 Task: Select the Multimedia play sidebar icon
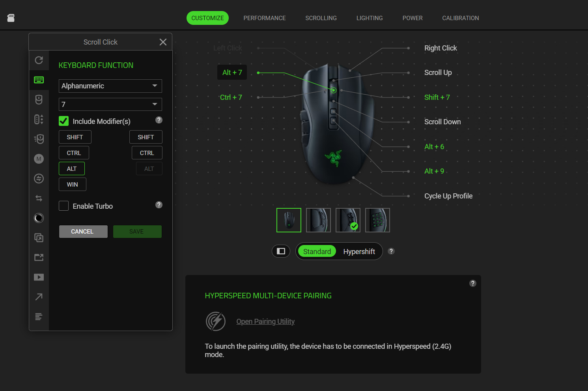(x=39, y=277)
